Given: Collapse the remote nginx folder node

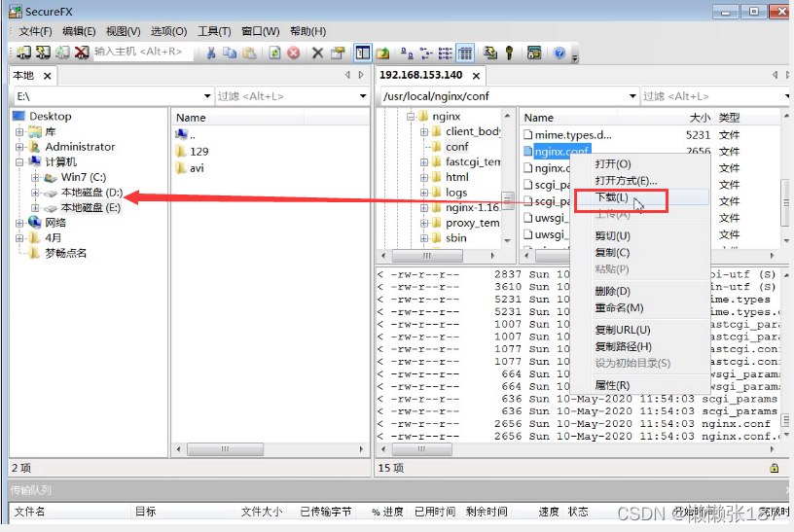Looking at the screenshot, I should [x=411, y=117].
